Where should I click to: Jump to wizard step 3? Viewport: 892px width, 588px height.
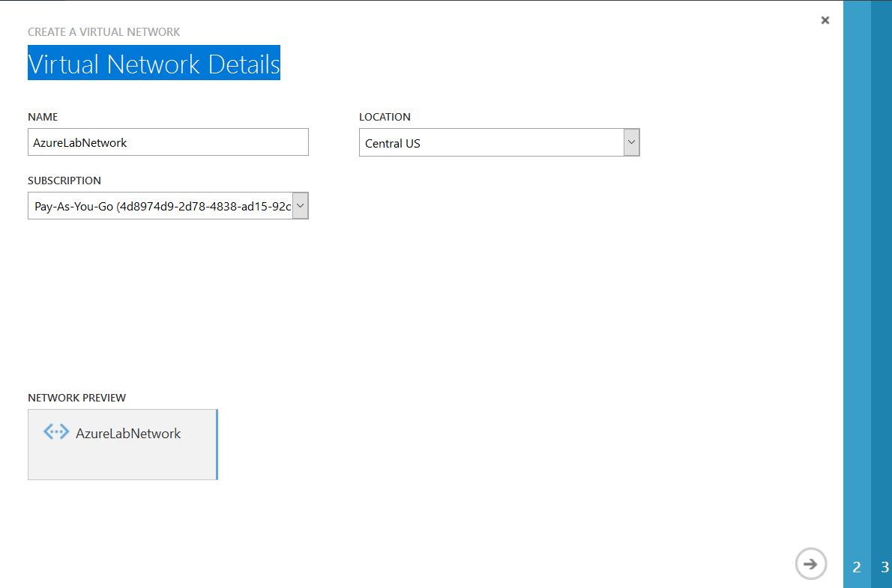(885, 567)
